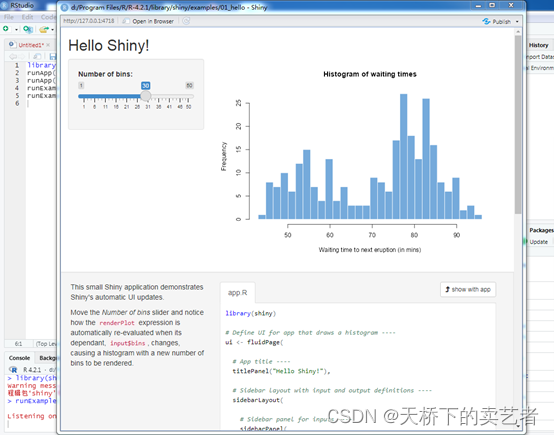Click the Show in new window icon in editor
The image size is (554, 435).
pos(37,56)
